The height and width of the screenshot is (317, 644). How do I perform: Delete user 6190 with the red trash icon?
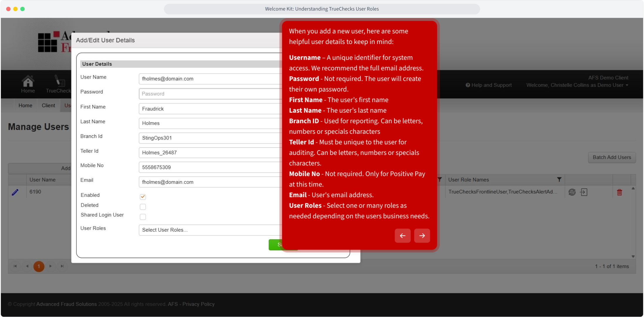[x=620, y=192]
